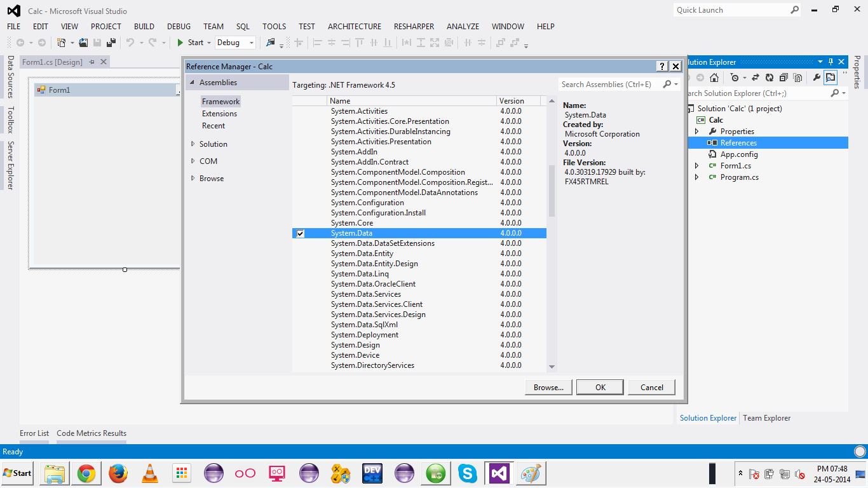The height and width of the screenshot is (488, 868).
Task: Open the RESHARPER menu
Action: (414, 27)
